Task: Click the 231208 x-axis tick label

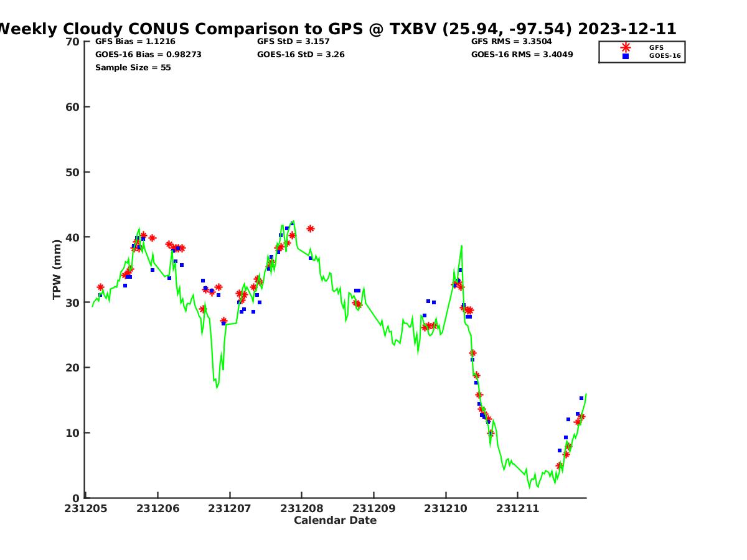Action: pos(301,509)
